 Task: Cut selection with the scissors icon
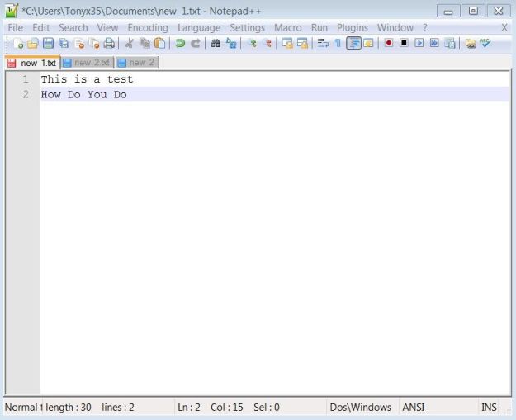[130, 43]
